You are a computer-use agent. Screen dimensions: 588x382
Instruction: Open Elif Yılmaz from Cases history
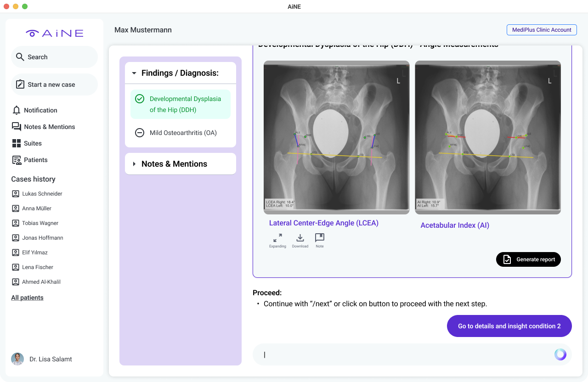coord(34,253)
